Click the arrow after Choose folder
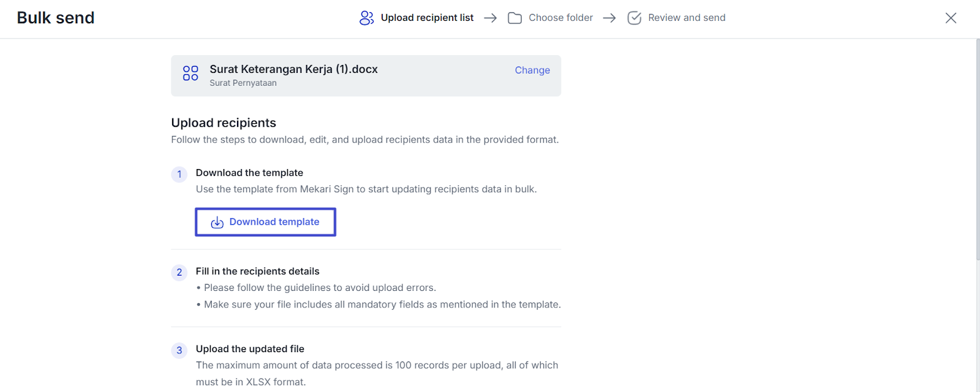Viewport: 980px width, 392px height. coord(609,18)
